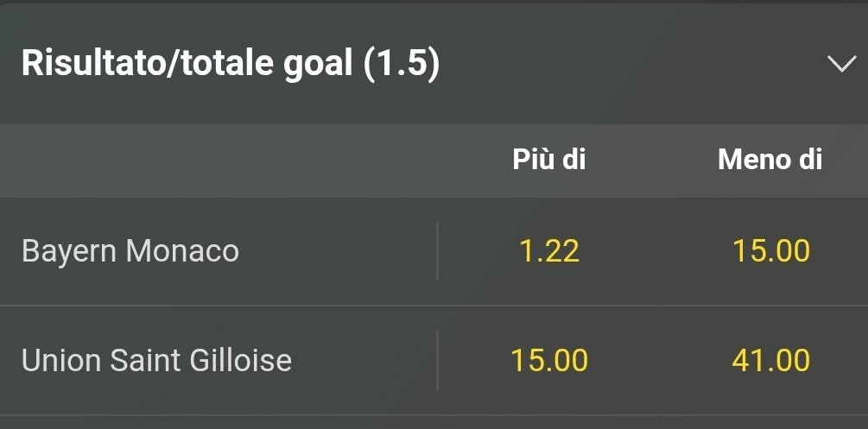The image size is (868, 429).
Task: Choose Union Saint Gilloise Più di 15.00
Action: pyautogui.click(x=549, y=360)
